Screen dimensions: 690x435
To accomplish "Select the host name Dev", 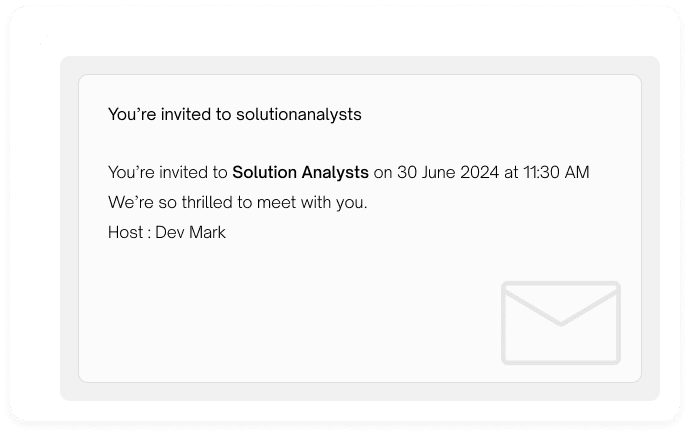I will pos(170,232).
